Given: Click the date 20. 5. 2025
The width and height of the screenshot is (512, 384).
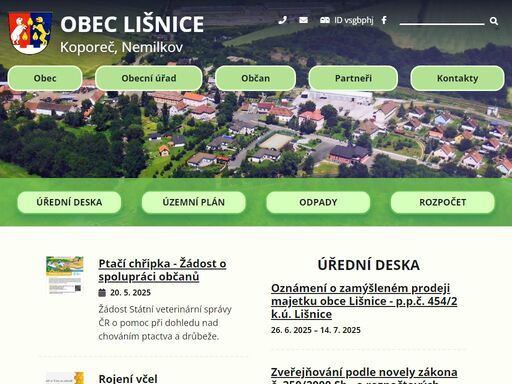Looking at the screenshot, I should 130,293.
